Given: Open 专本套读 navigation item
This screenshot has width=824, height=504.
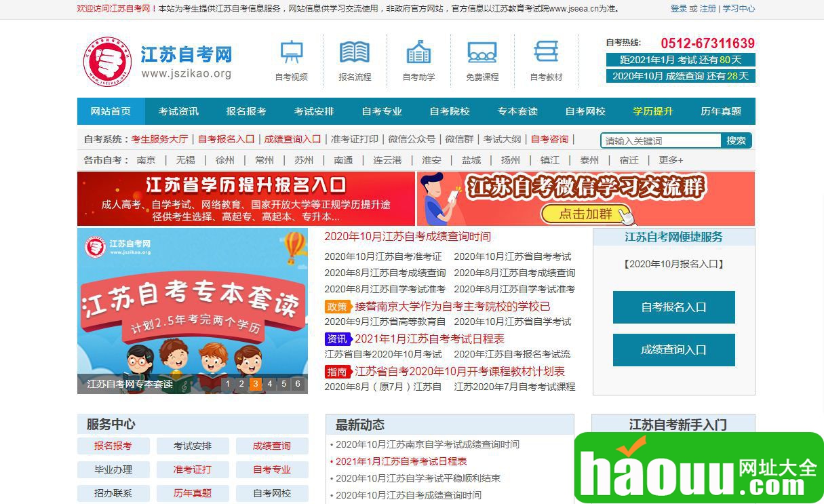Looking at the screenshot, I should coord(517,111).
